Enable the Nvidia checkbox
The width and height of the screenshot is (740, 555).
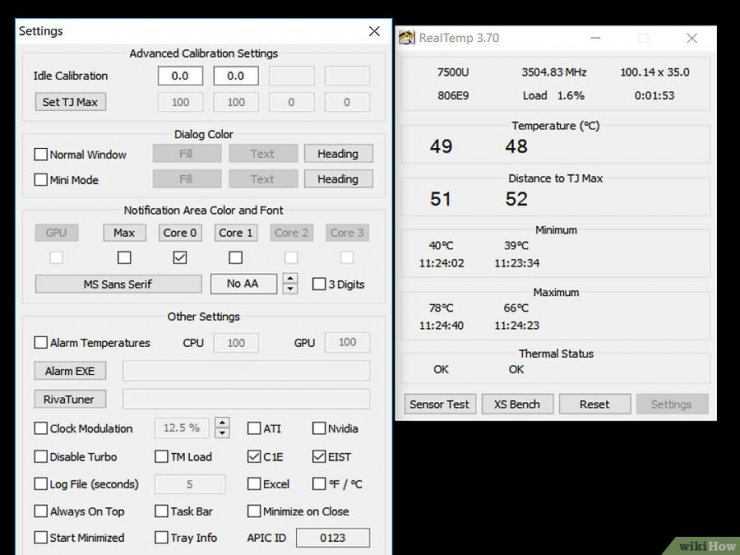point(319,428)
